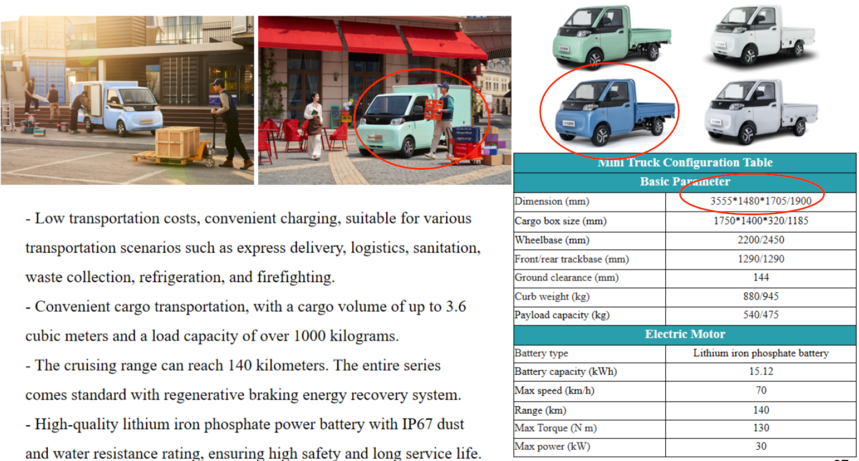The height and width of the screenshot is (461, 859).
Task: Select the max torque value '130'
Action: [x=761, y=428]
